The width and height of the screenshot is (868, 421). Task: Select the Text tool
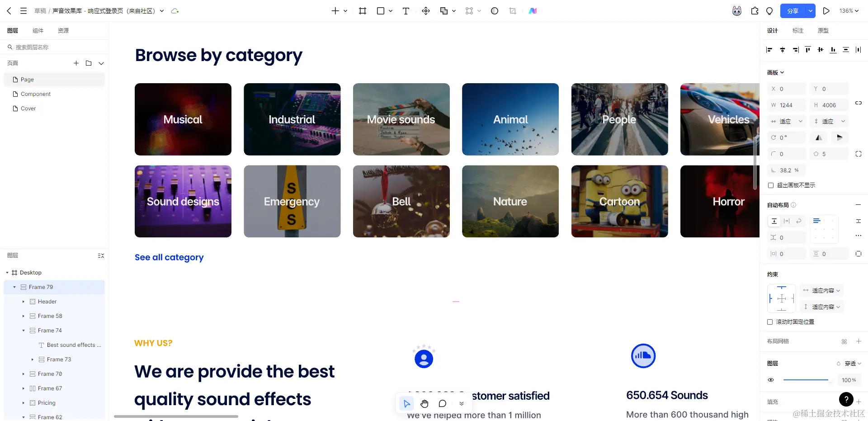click(406, 11)
